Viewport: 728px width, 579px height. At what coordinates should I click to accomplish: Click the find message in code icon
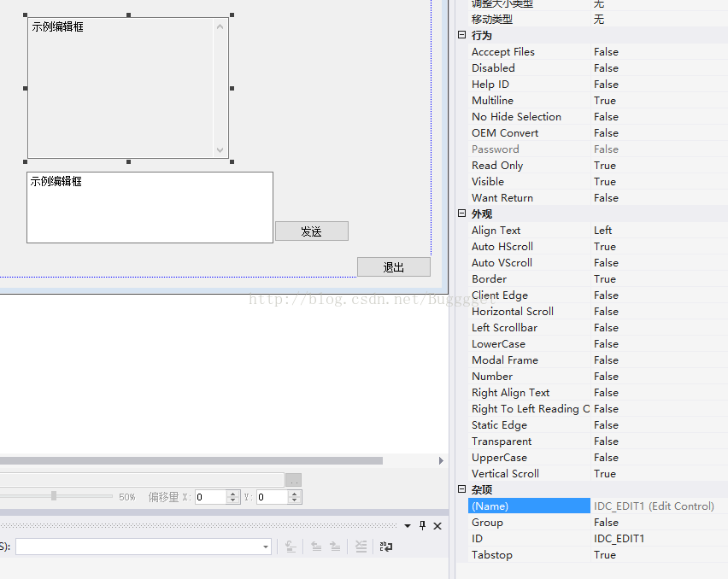tap(291, 547)
